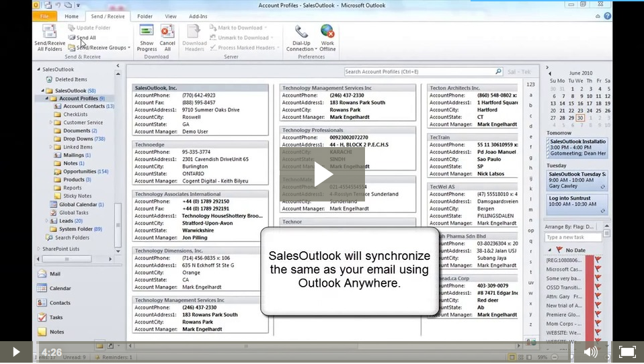This screenshot has height=364, width=644.
Task: Open Dial-Up Connection dropdown
Action: (x=301, y=38)
